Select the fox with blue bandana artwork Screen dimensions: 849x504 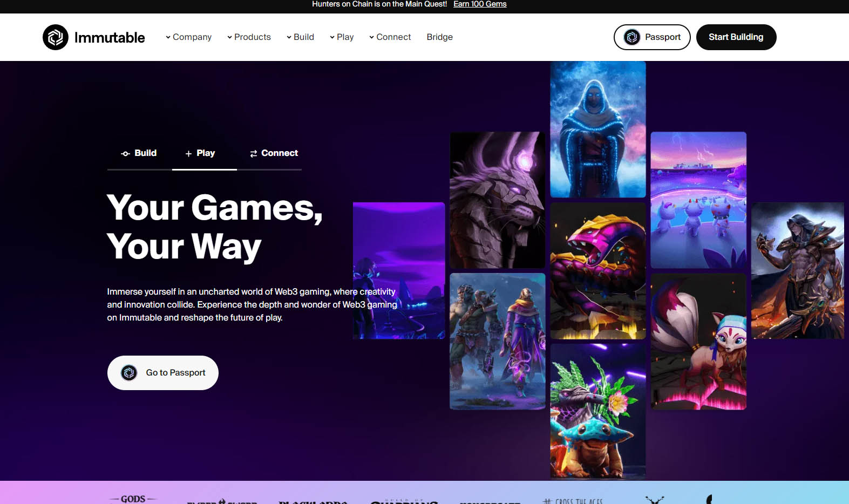698,341
